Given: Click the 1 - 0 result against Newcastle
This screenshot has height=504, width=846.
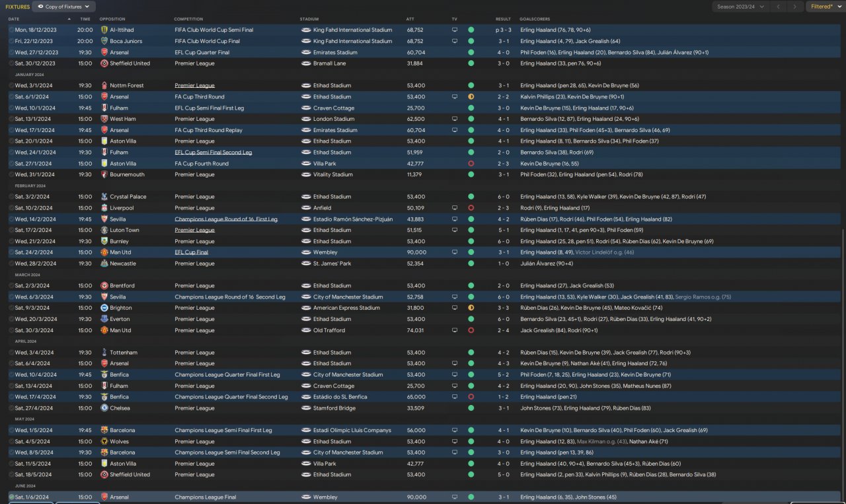Looking at the screenshot, I should pyautogui.click(x=504, y=264).
